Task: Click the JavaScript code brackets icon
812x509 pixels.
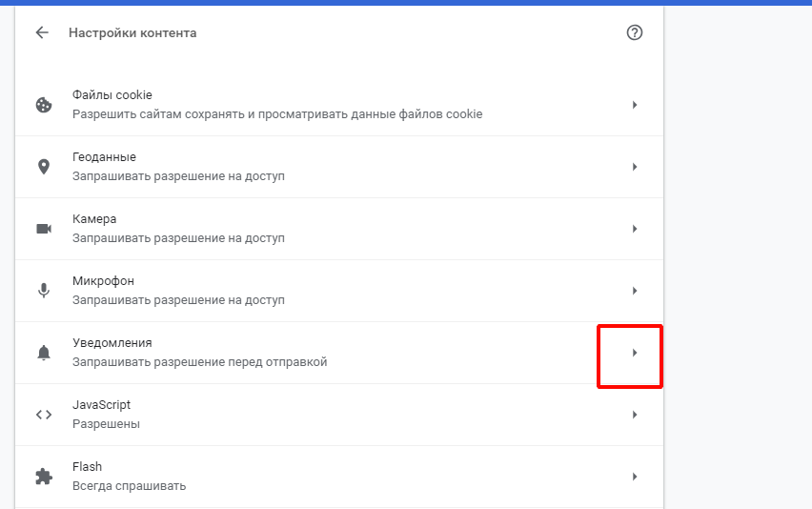Action: pyautogui.click(x=44, y=415)
